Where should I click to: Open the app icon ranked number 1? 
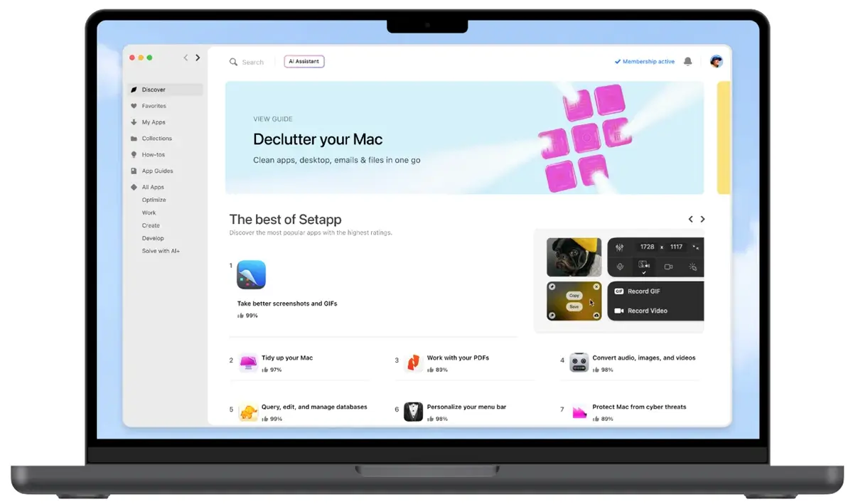pos(251,274)
